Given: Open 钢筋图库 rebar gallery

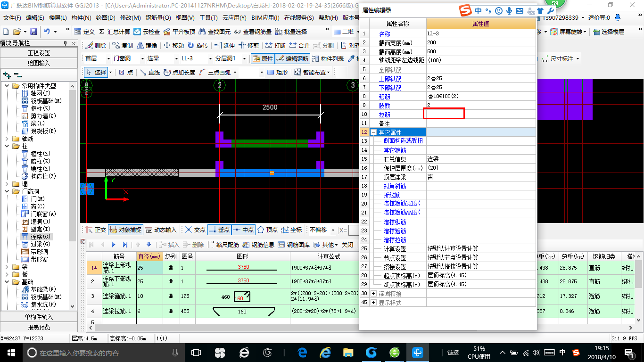Looking at the screenshot, I should coord(294,245).
